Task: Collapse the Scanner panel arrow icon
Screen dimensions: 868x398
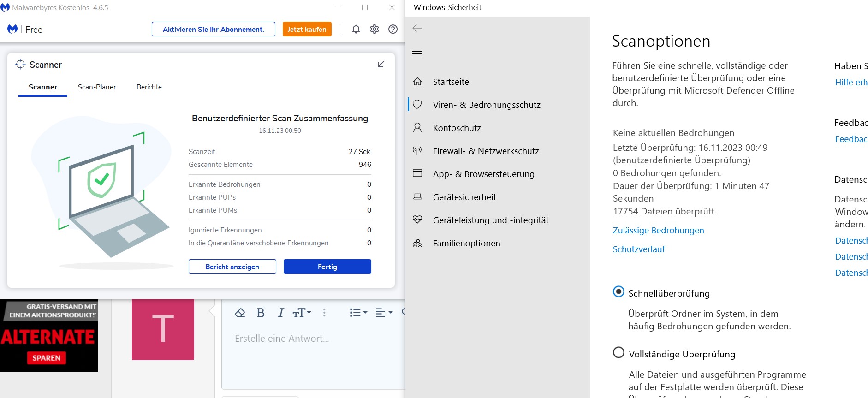Action: [x=380, y=64]
